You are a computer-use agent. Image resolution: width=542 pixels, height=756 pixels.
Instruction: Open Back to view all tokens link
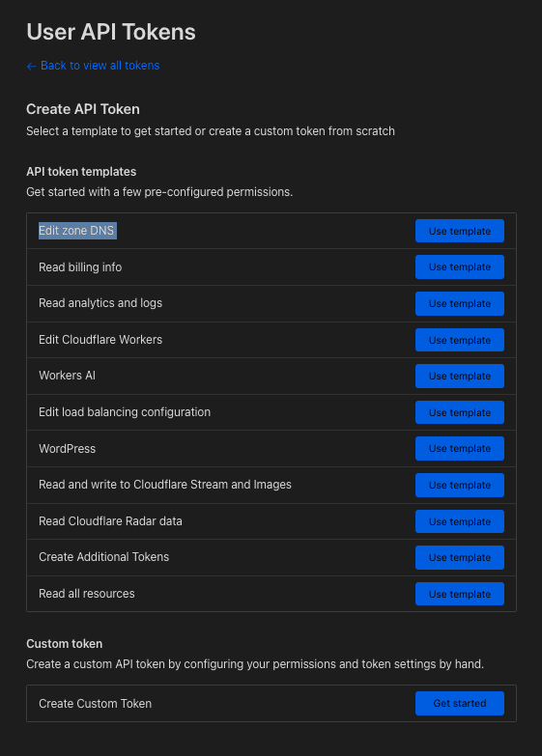click(x=93, y=66)
